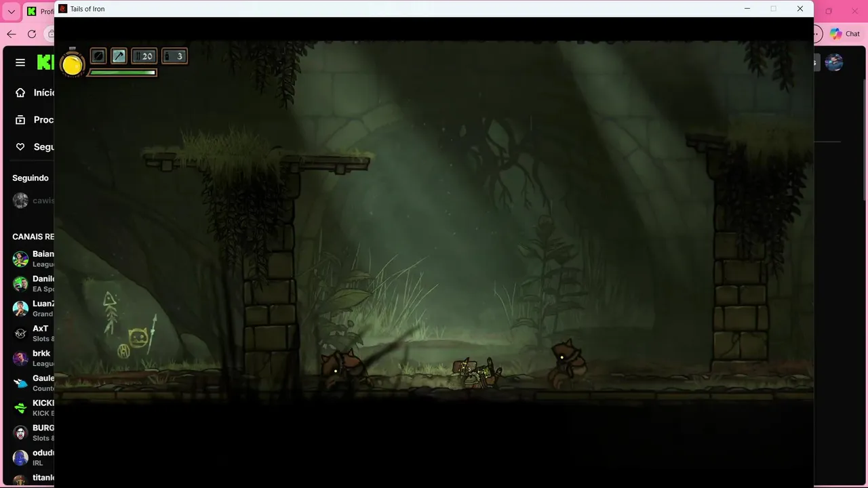Click the Copilot Chat button in browser

point(845,34)
